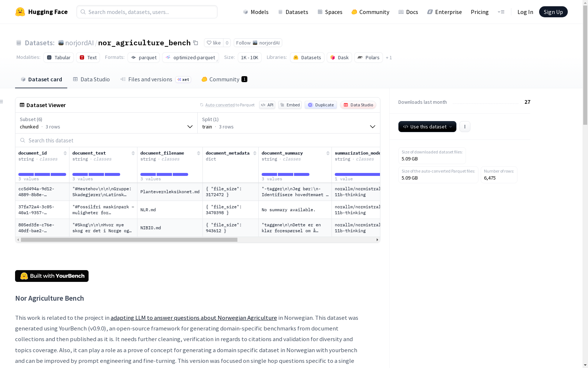
Task: Click the API button in viewer
Action: click(x=267, y=105)
